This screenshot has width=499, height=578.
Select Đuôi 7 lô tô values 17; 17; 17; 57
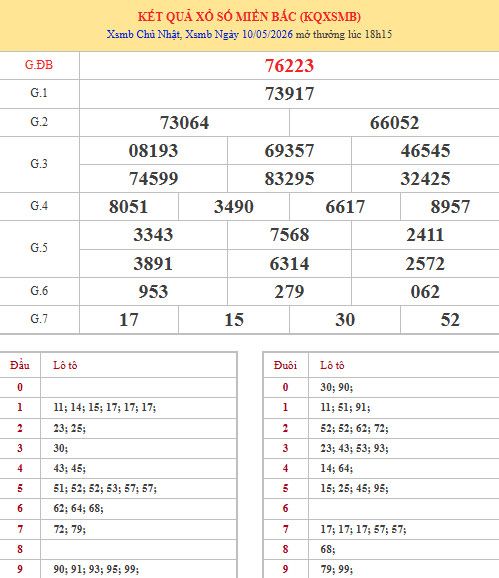tap(363, 529)
